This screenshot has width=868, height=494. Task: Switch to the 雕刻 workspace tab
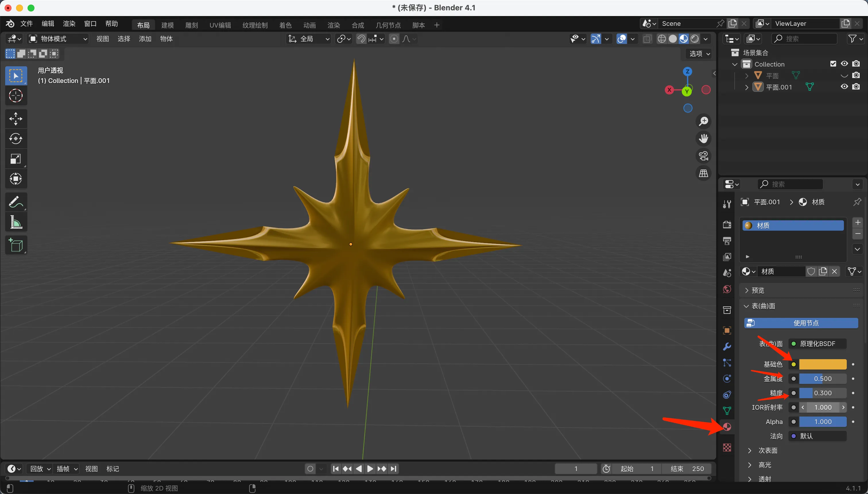tap(191, 25)
